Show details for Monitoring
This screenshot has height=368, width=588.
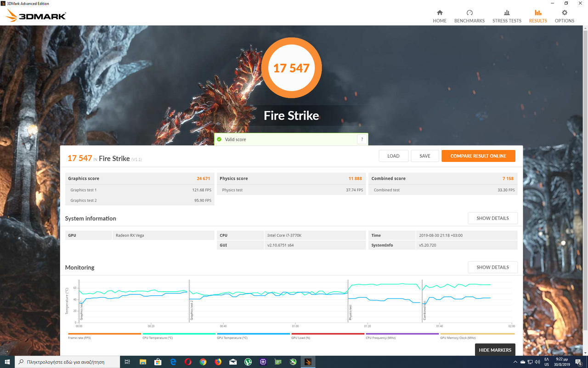pos(492,267)
